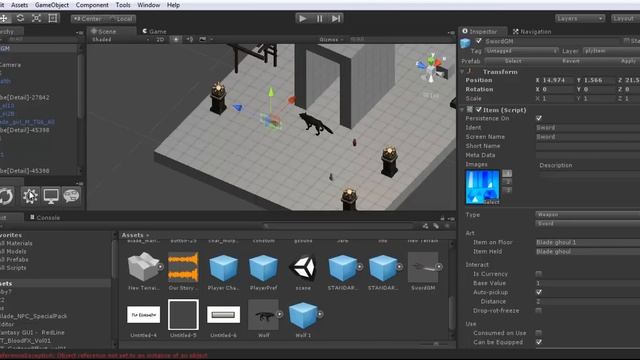Select the PlayerPref prefab asset
This screenshot has width=640, height=360.
click(x=263, y=267)
